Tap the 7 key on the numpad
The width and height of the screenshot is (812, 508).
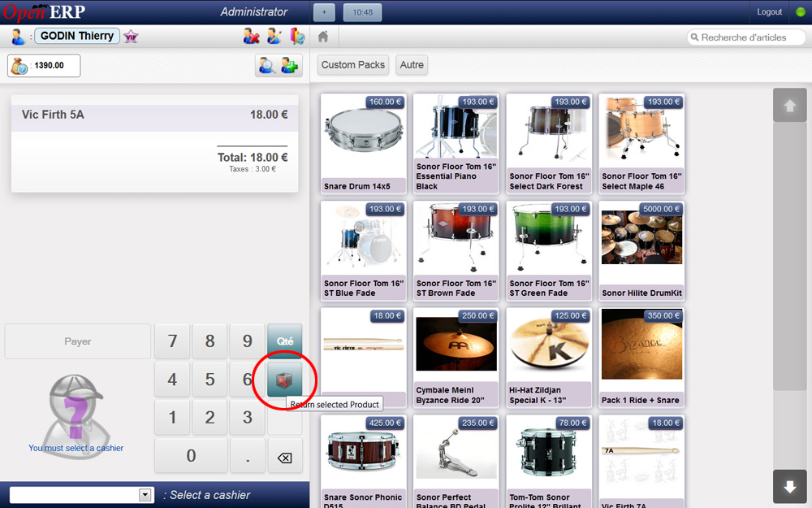[172, 341]
